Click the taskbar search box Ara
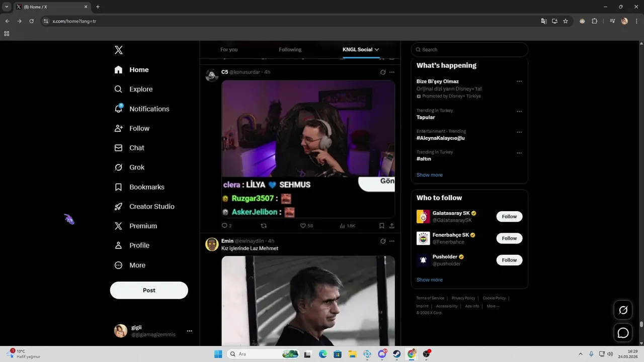The width and height of the screenshot is (644, 362). pos(264,354)
